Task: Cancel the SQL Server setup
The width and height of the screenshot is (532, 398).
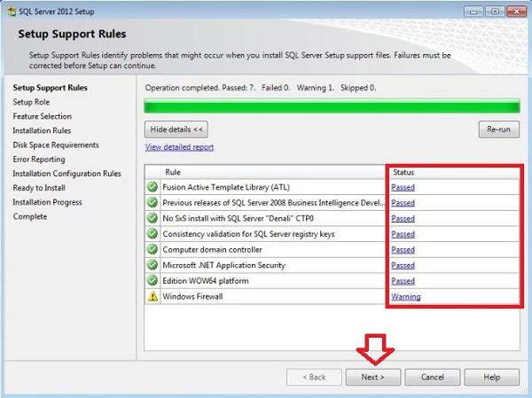Action: click(x=432, y=377)
